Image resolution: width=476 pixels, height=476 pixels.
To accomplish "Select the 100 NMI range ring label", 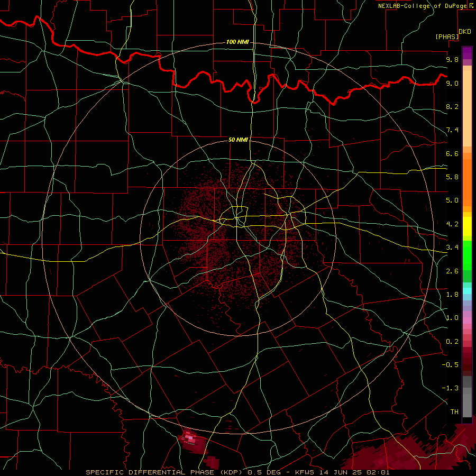I will tap(237, 42).
